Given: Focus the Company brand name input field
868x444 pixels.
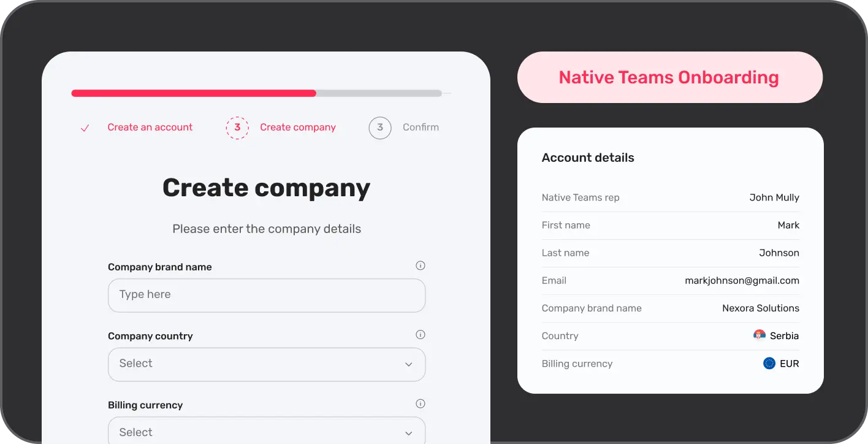Looking at the screenshot, I should (x=266, y=295).
